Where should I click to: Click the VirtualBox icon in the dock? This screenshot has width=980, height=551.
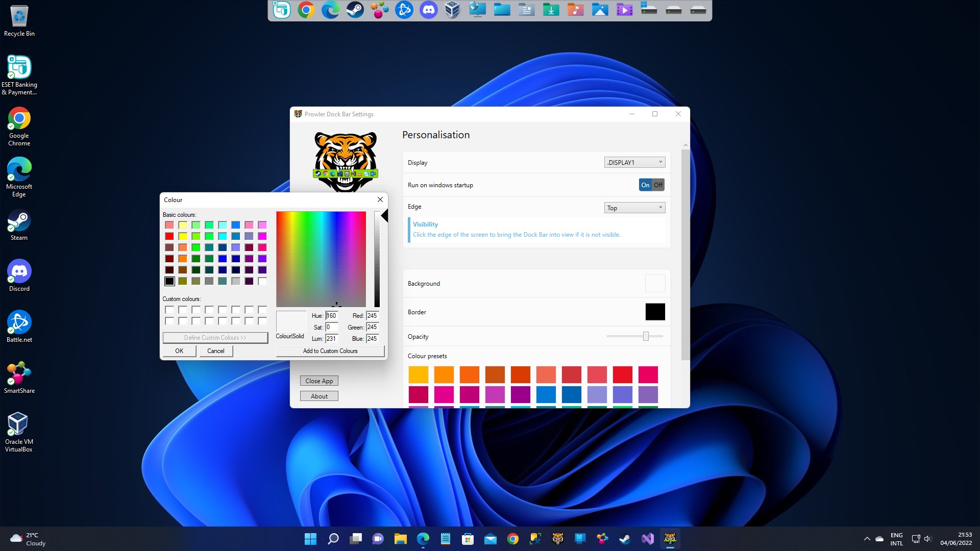point(452,10)
